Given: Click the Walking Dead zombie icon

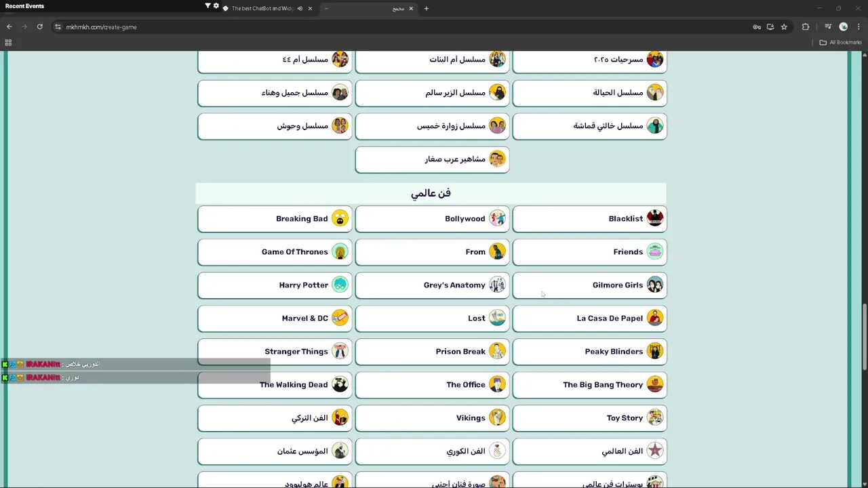Looking at the screenshot, I should click(x=340, y=384).
